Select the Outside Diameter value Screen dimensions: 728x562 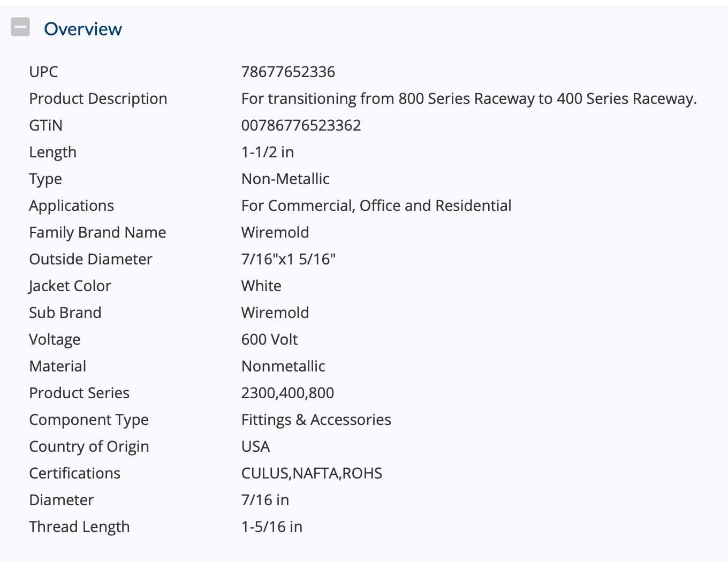point(289,259)
